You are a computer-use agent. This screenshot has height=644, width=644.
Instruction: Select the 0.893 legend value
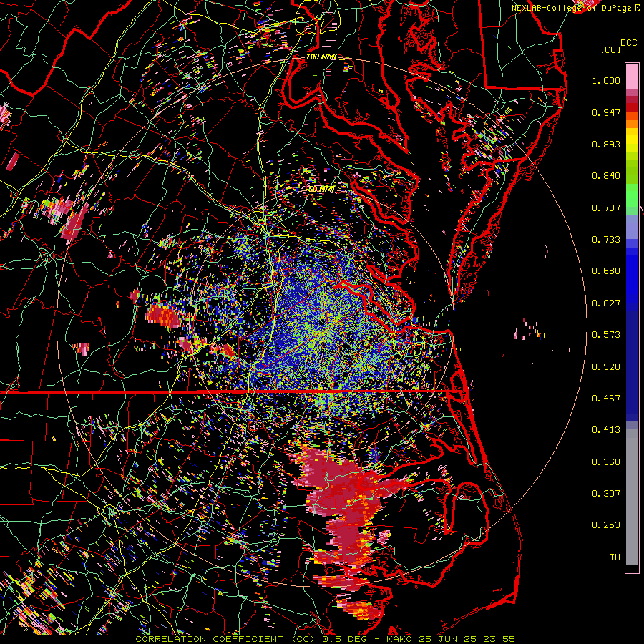(606, 144)
